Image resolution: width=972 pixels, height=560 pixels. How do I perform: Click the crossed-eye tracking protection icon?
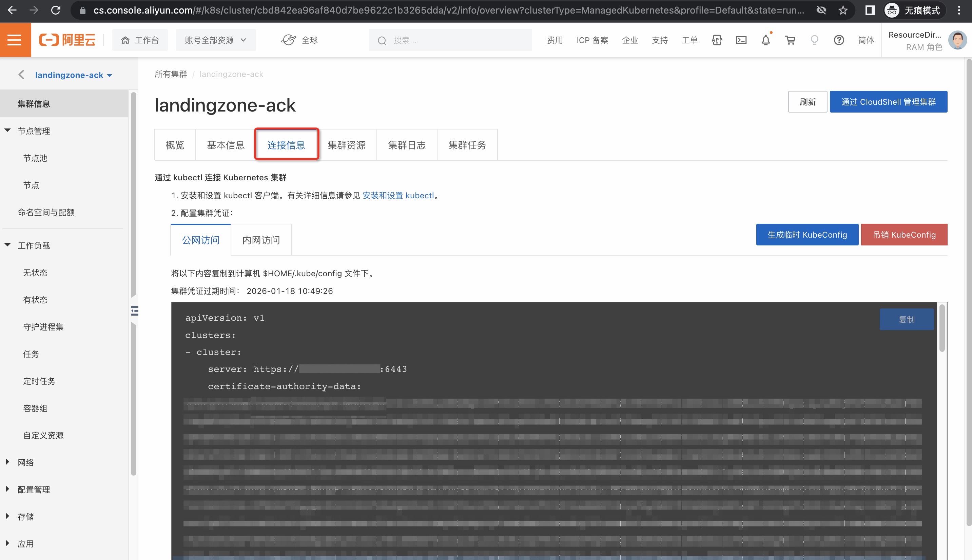821,11
